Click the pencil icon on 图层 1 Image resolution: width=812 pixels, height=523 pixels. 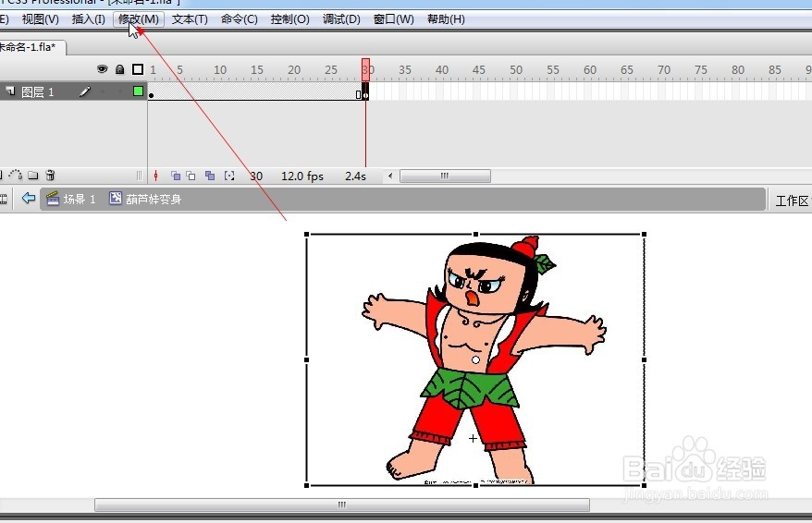pos(85,91)
